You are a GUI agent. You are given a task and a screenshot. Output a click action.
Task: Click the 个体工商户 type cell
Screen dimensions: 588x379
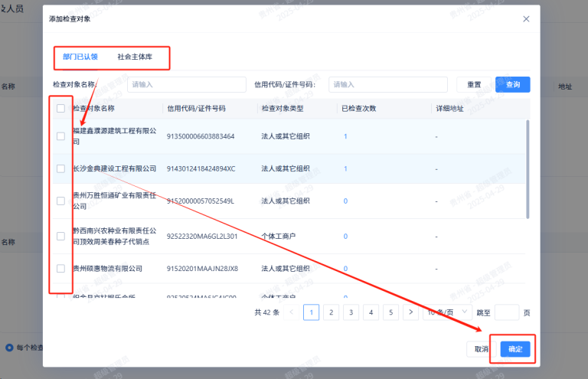click(278, 236)
